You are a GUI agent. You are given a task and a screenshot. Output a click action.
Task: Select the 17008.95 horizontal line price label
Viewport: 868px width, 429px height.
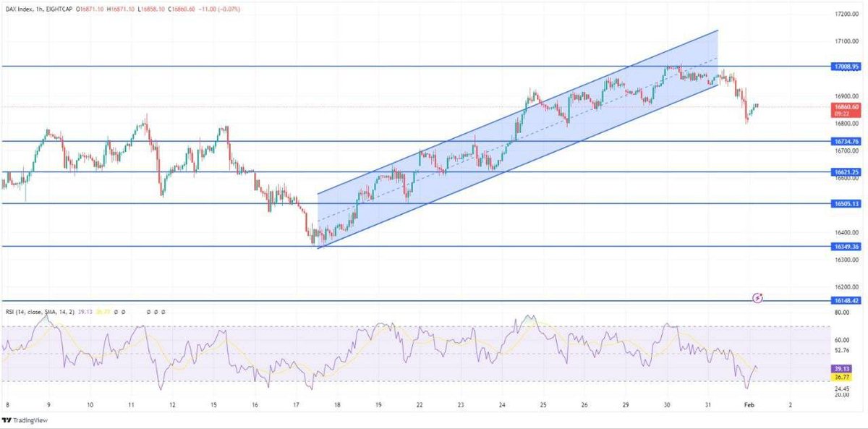point(845,66)
